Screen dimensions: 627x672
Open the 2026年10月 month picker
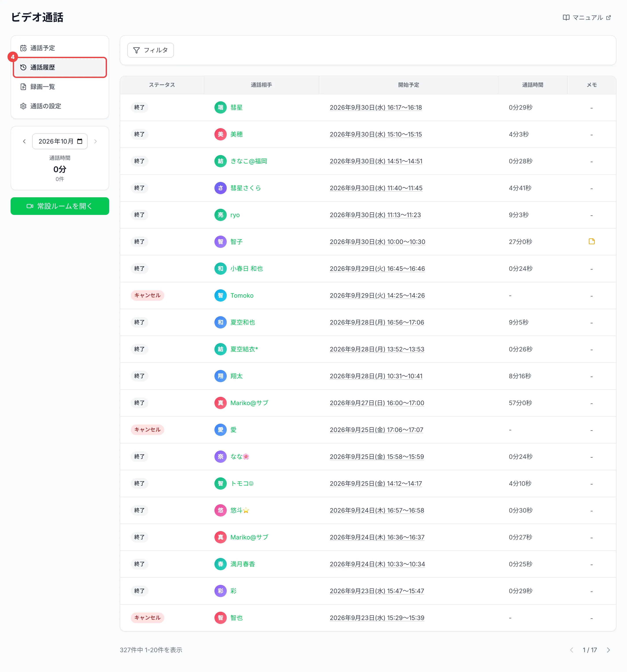60,141
